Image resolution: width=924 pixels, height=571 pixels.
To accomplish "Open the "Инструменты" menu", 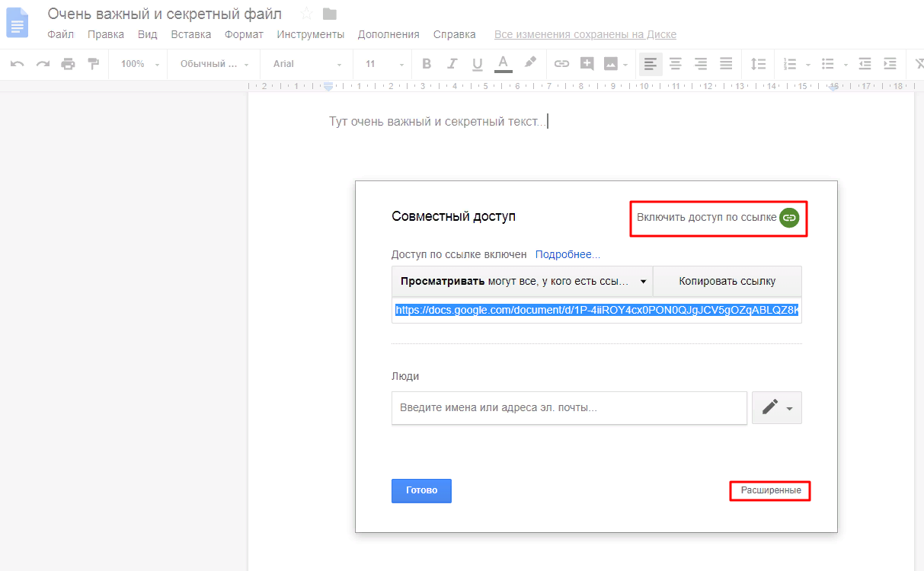I will pyautogui.click(x=310, y=34).
